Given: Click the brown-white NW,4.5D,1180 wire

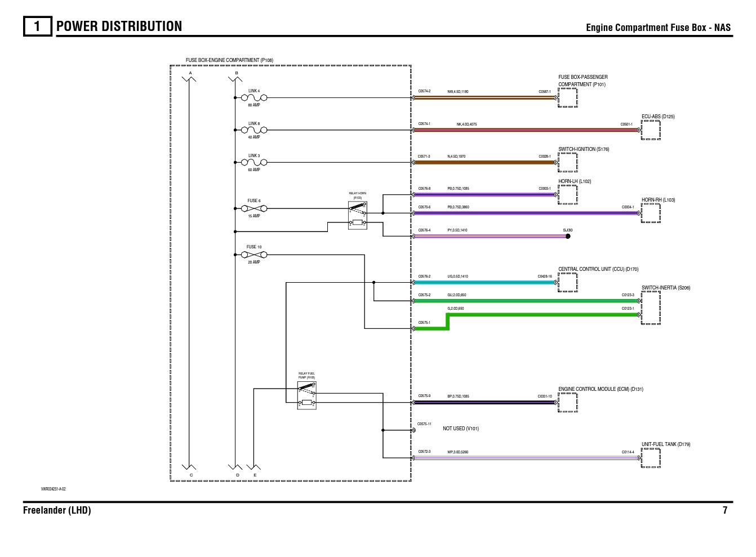Looking at the screenshot, I should [x=484, y=97].
